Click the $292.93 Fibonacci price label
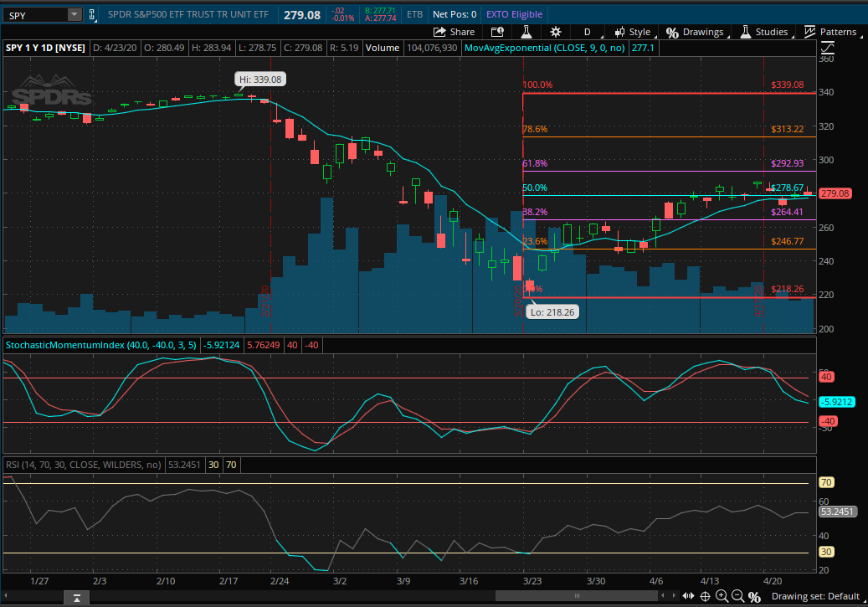The image size is (868, 607). 787,163
